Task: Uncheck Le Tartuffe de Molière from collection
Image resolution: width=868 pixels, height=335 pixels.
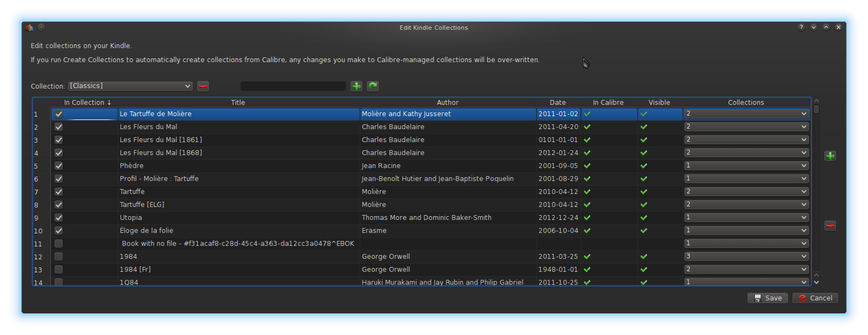Action: point(59,114)
